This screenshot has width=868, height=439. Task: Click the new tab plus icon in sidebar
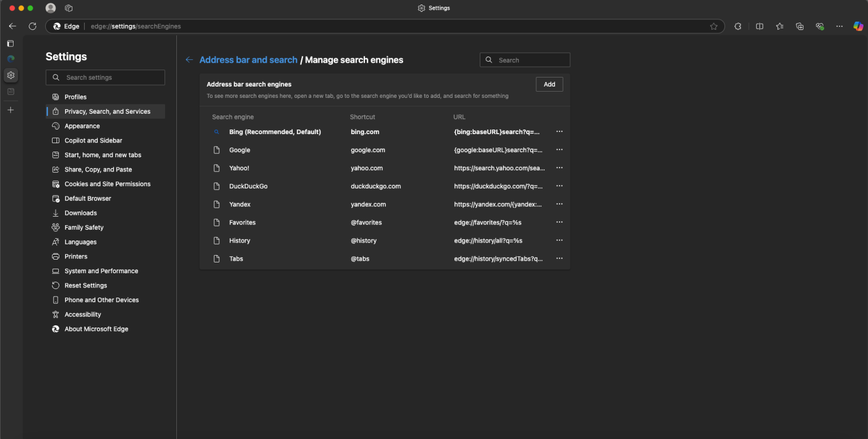coord(10,110)
